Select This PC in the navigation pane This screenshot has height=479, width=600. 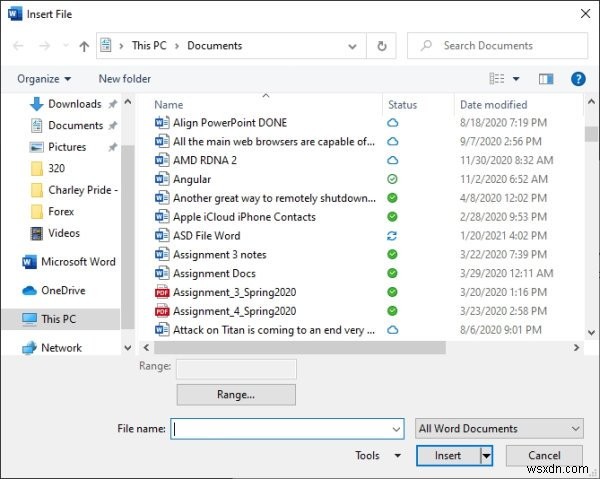click(61, 319)
